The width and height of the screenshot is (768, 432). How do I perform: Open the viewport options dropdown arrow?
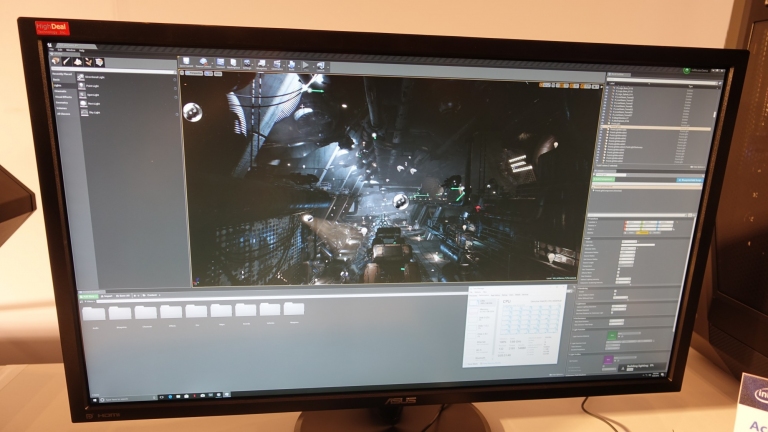pos(182,73)
